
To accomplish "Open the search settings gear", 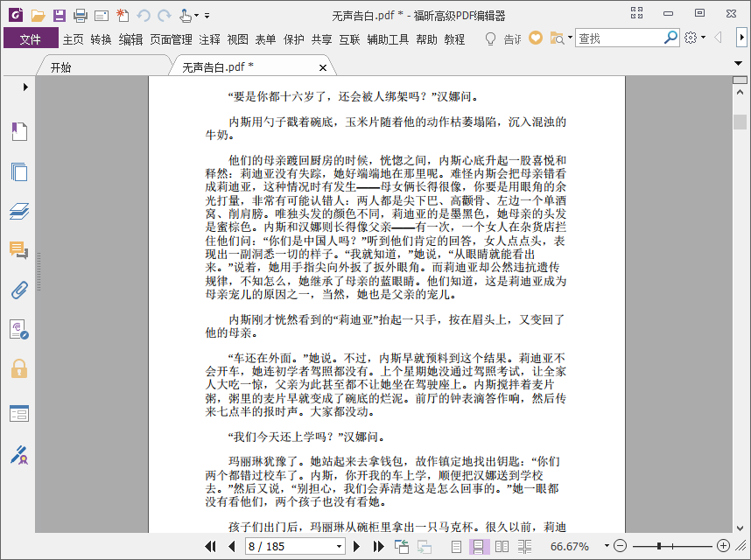I will point(691,38).
